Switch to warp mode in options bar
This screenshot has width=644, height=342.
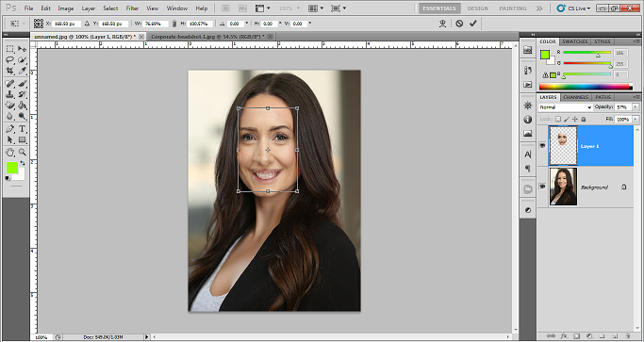[442, 24]
